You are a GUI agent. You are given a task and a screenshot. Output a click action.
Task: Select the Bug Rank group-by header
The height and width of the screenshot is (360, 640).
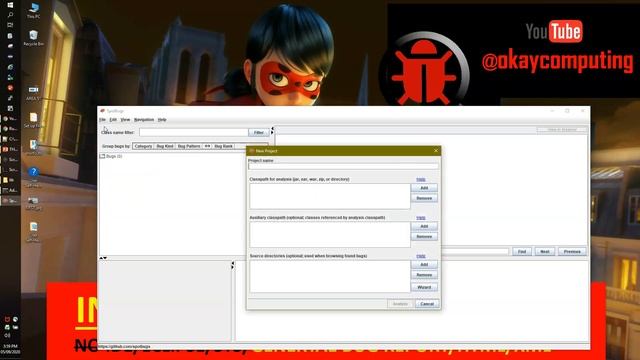coord(223,146)
